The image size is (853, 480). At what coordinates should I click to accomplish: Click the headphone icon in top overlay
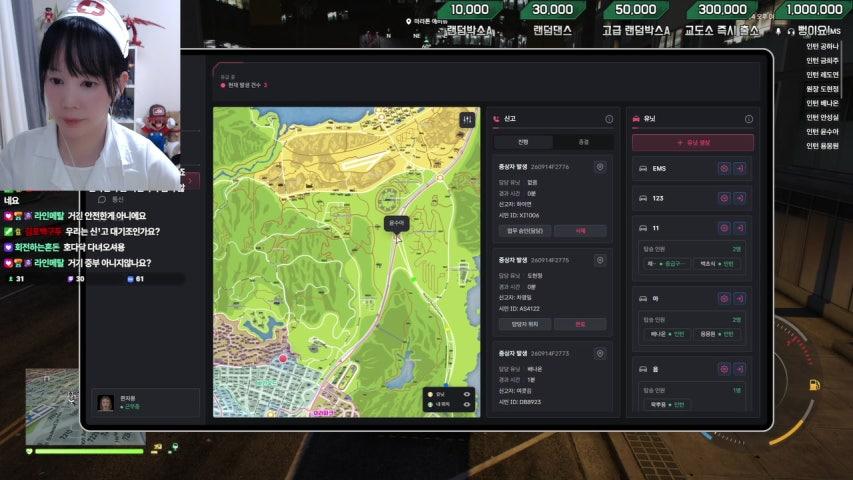click(x=791, y=32)
